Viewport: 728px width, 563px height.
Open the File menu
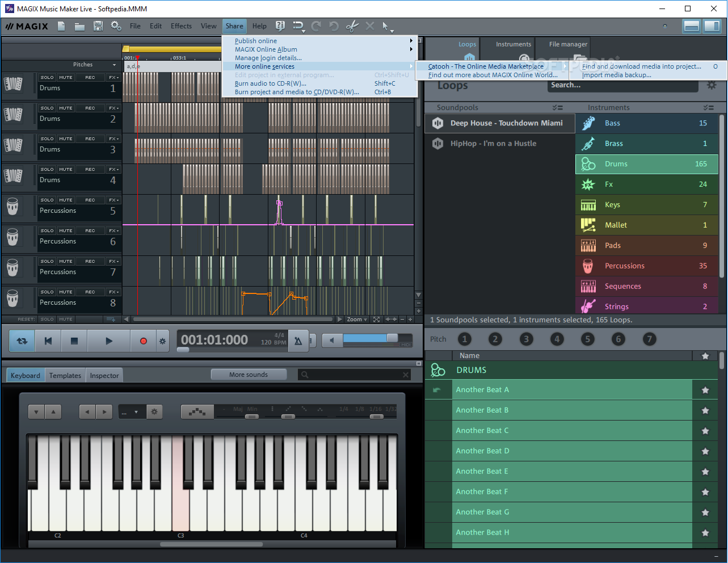pyautogui.click(x=135, y=26)
